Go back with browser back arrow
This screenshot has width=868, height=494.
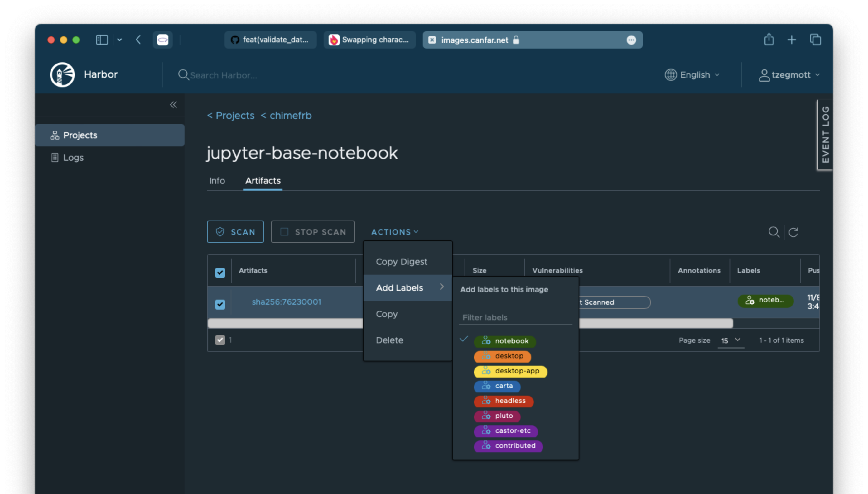(138, 40)
